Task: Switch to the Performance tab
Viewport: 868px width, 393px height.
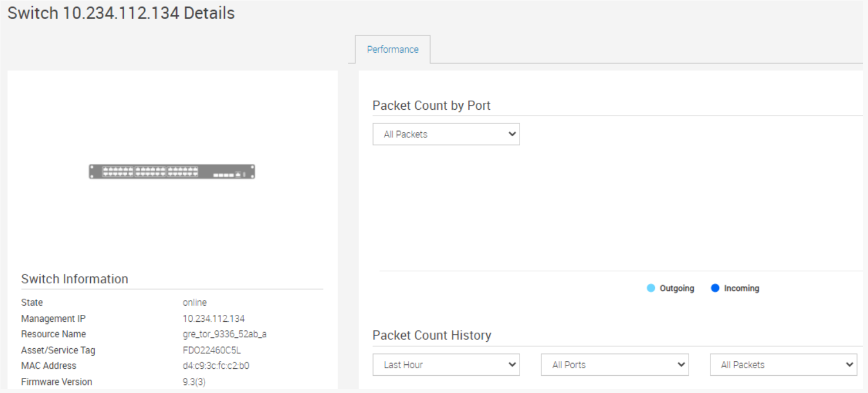Action: 392,49
